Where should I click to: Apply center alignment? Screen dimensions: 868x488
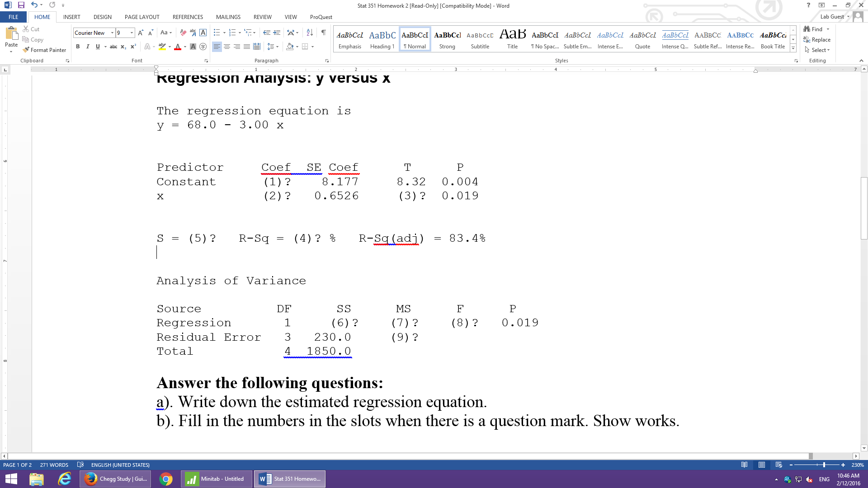tap(226, 47)
